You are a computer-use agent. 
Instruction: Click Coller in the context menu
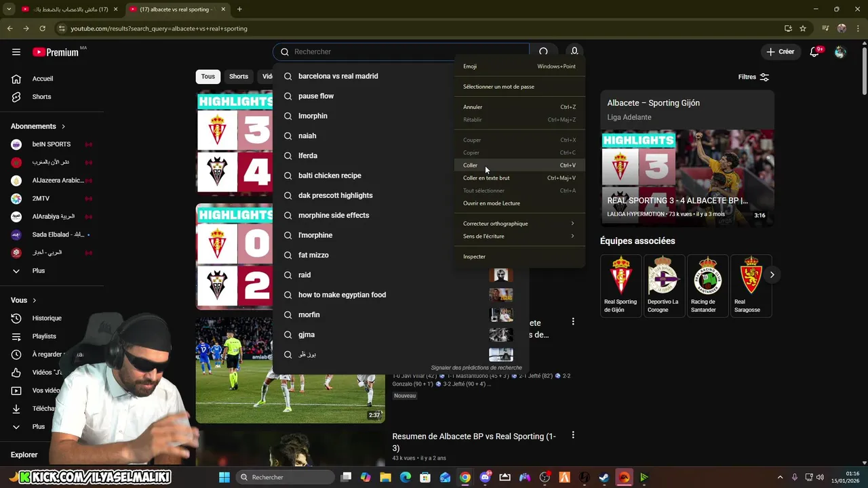pos(519,165)
